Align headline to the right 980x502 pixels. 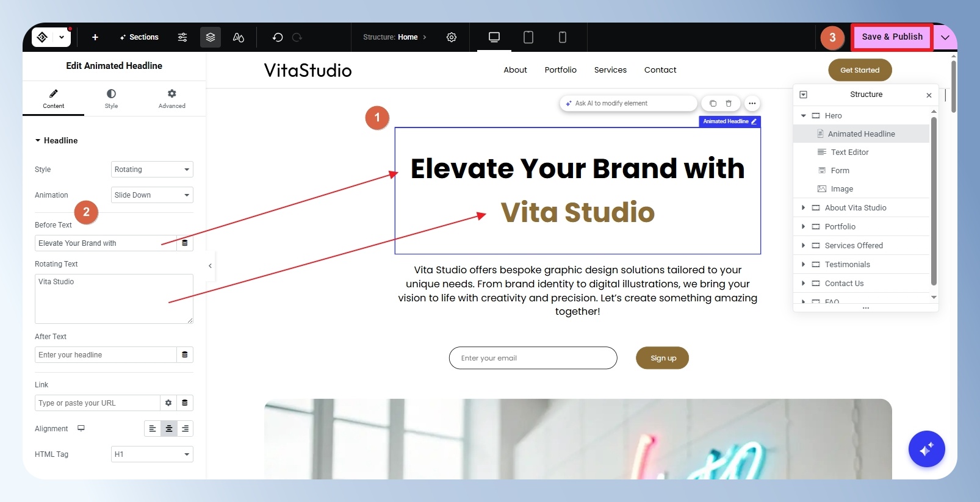(185, 429)
